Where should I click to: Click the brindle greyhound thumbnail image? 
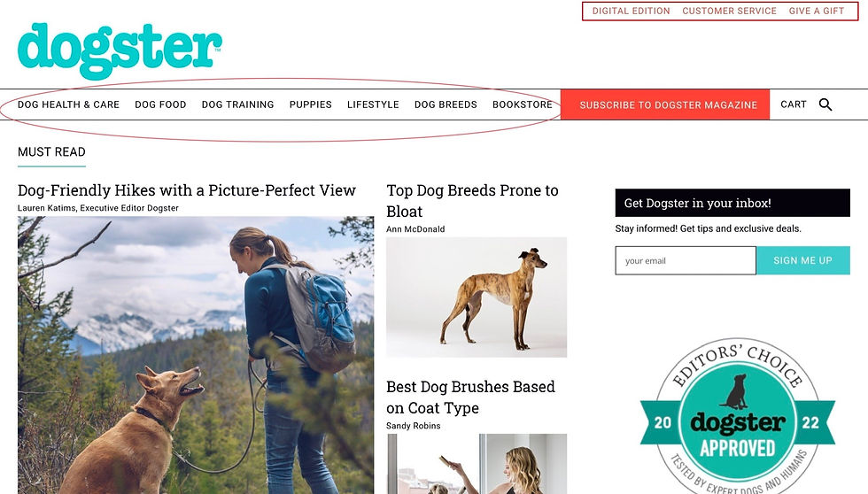477,297
